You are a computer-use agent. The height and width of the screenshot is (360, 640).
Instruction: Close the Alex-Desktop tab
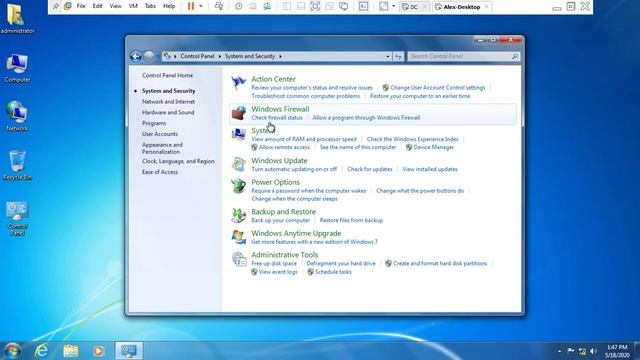click(x=486, y=7)
